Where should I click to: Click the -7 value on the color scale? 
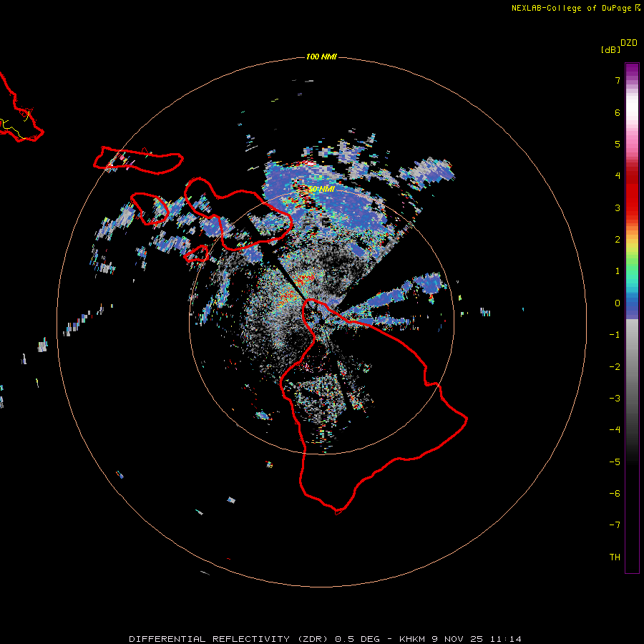pyautogui.click(x=615, y=525)
